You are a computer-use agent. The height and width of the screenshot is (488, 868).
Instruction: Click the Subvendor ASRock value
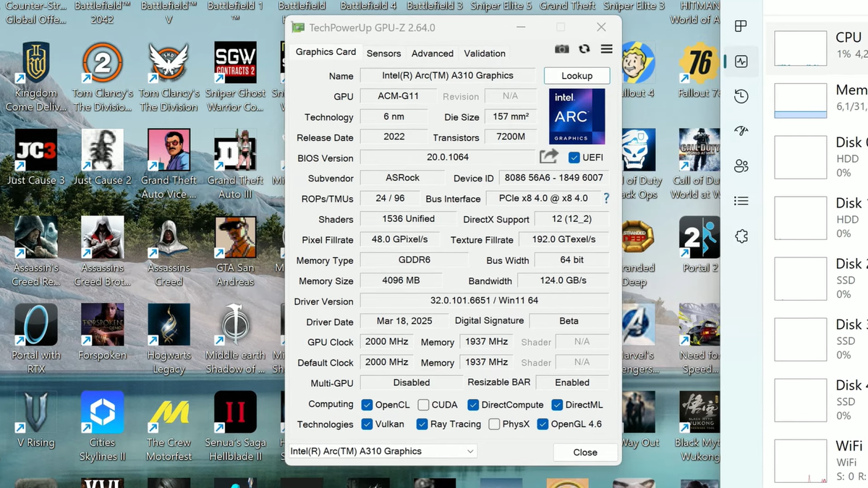[x=402, y=178]
